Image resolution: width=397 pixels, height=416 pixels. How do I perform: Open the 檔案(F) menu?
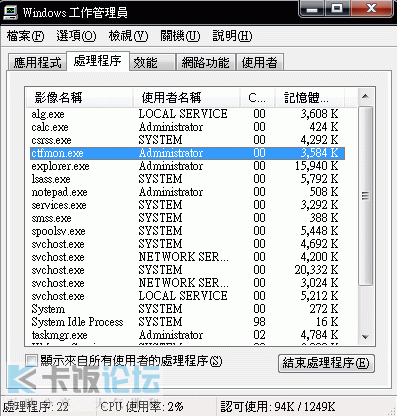click(25, 36)
